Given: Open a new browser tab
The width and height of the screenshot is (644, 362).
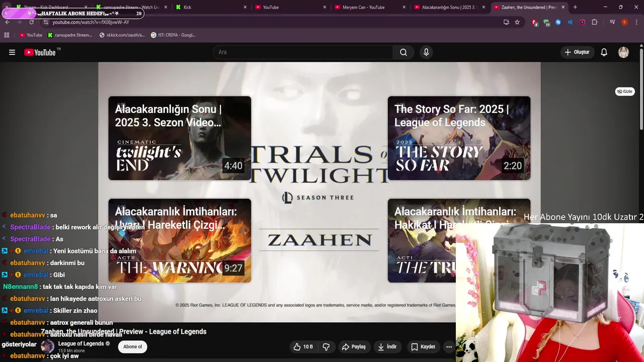Looking at the screenshot, I should click(x=575, y=7).
